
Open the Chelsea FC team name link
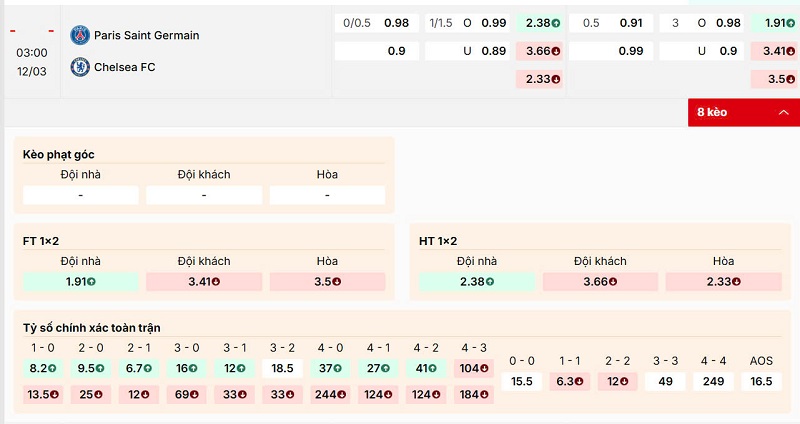(x=125, y=67)
